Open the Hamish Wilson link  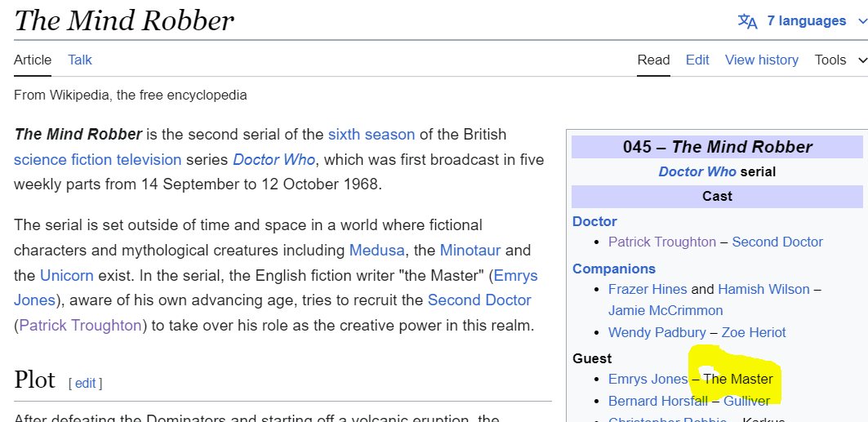point(764,289)
